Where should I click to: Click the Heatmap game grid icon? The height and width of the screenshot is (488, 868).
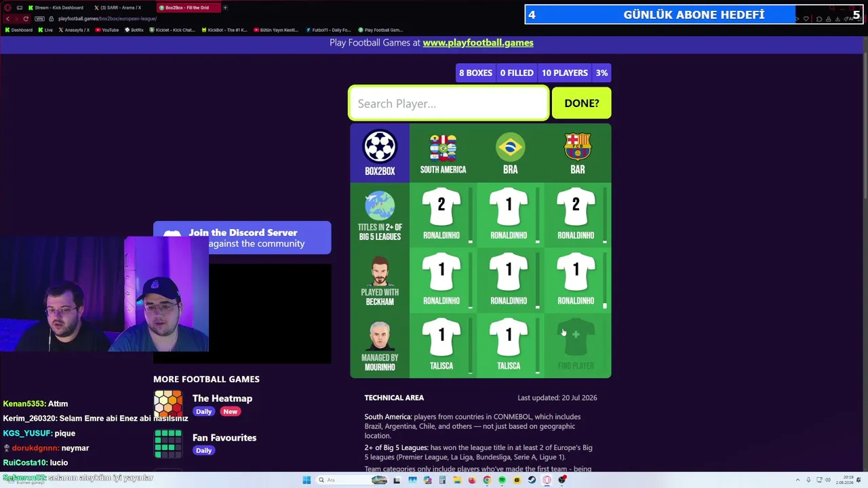(167, 405)
